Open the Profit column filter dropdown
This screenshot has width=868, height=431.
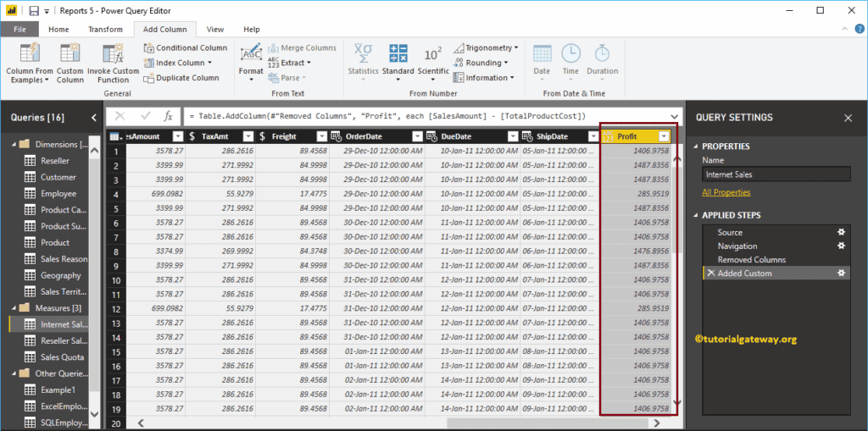pyautogui.click(x=664, y=136)
